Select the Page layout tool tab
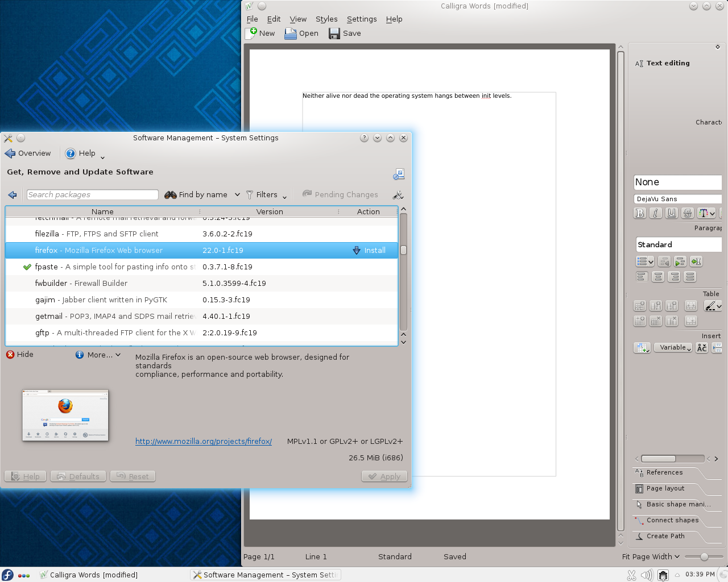This screenshot has width=728, height=582. pyautogui.click(x=665, y=488)
